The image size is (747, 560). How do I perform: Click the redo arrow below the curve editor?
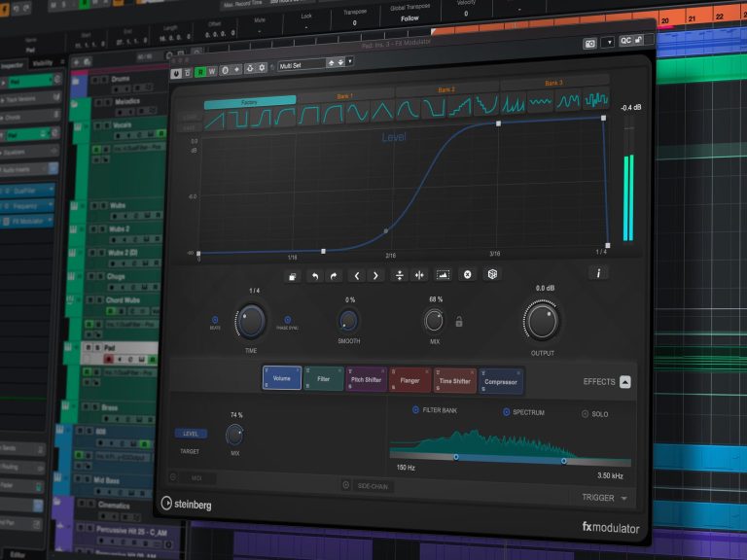[333, 276]
